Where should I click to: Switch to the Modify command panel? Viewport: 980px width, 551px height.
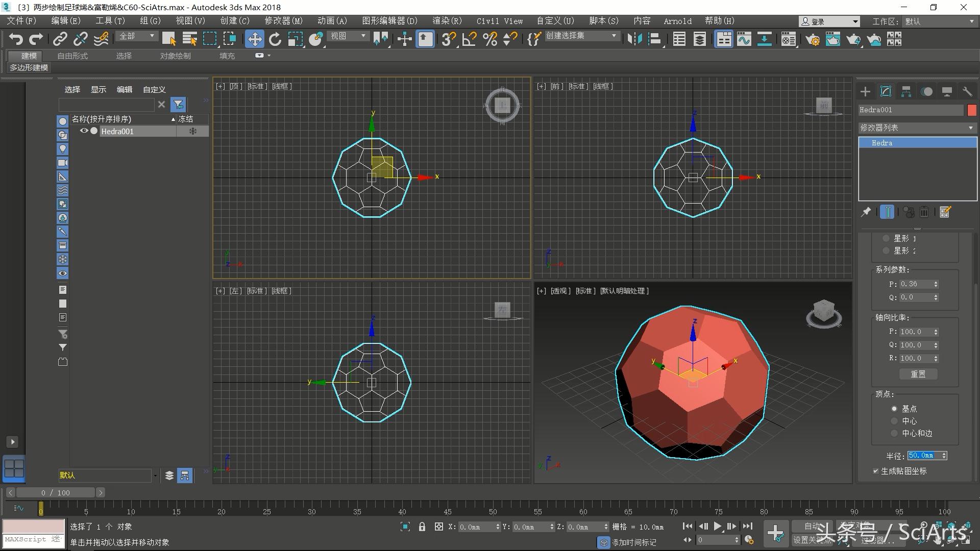(x=886, y=92)
